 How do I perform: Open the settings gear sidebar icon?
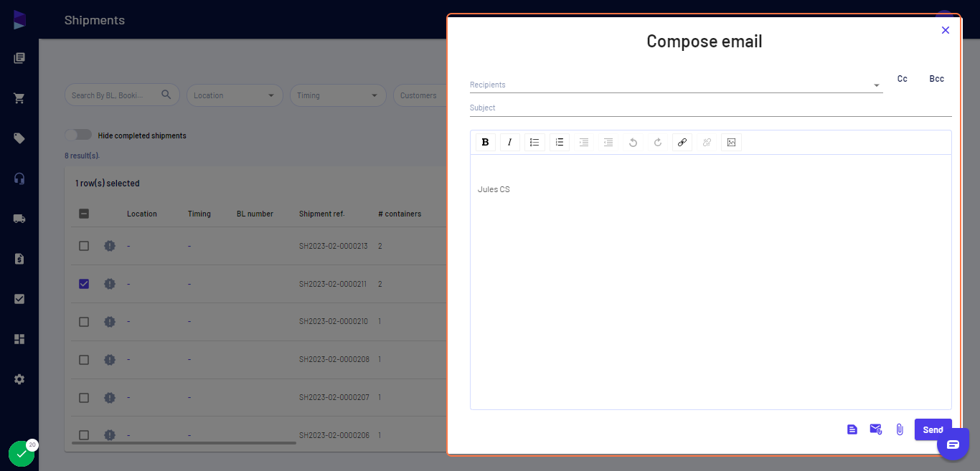[x=19, y=379]
